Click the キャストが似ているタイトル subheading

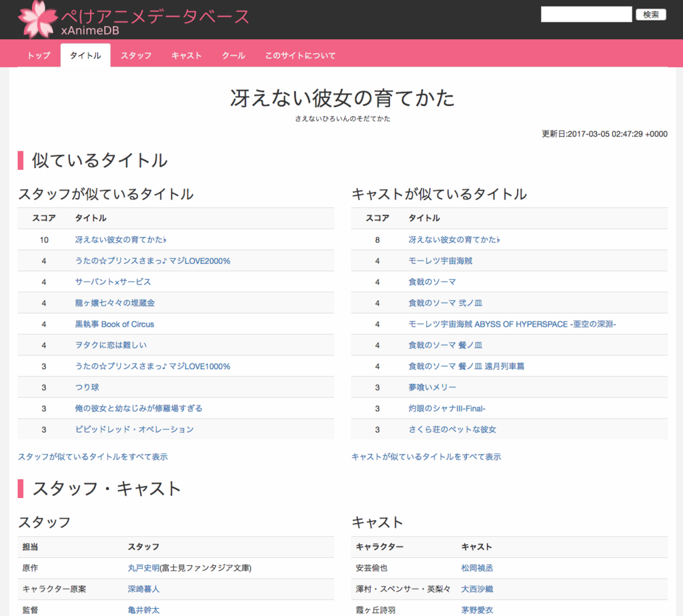tap(439, 194)
